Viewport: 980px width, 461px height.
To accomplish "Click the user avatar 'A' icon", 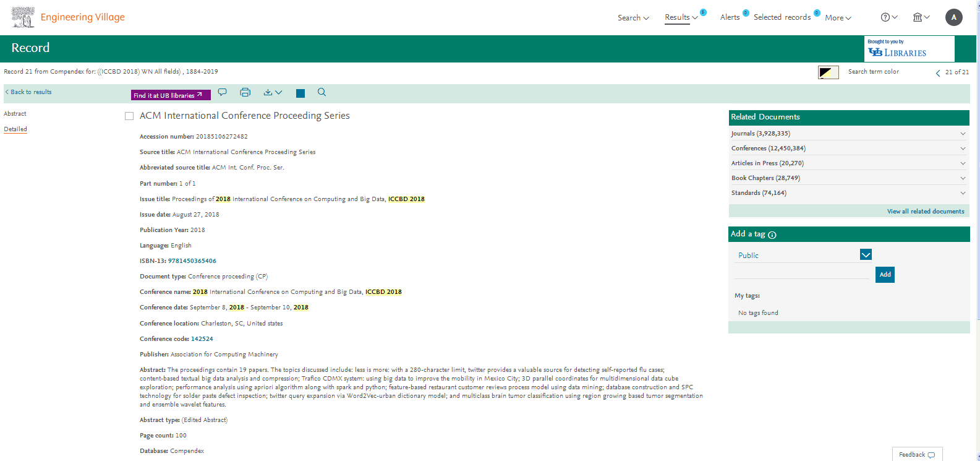I will point(953,17).
